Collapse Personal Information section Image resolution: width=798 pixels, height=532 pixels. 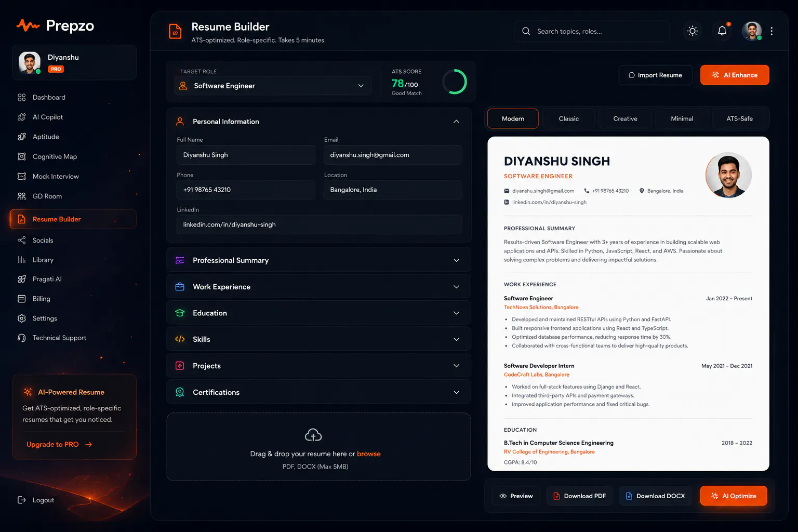456,122
